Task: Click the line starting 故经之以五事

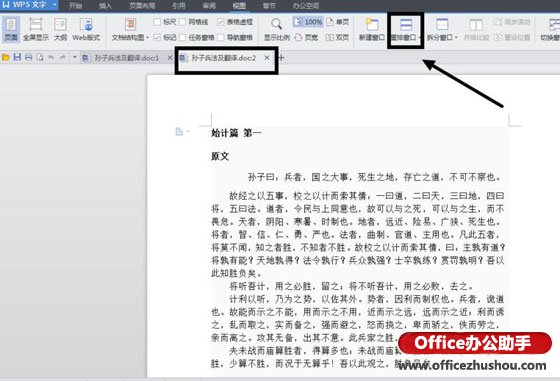Action: [366, 196]
